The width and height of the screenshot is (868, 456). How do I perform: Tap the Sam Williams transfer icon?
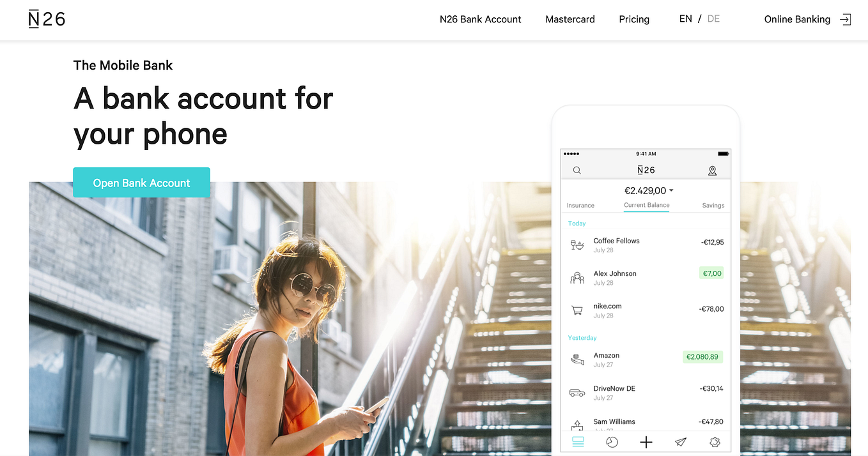(x=577, y=425)
